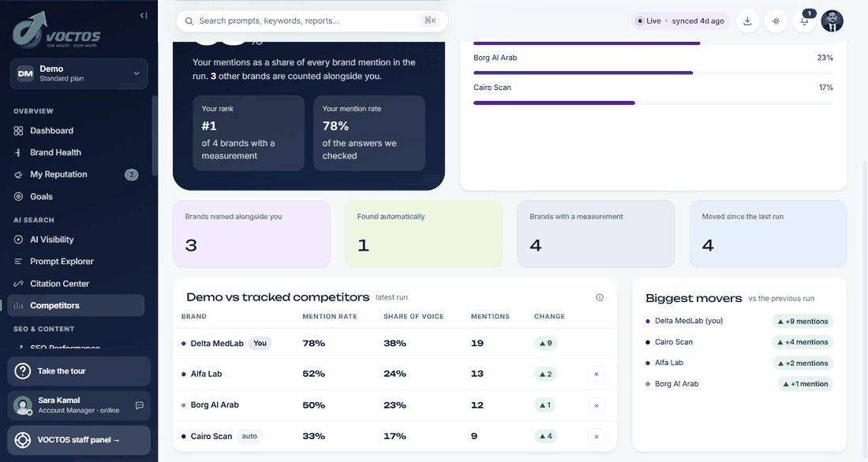
Task: Click the AI Visibility icon
Action: point(18,240)
